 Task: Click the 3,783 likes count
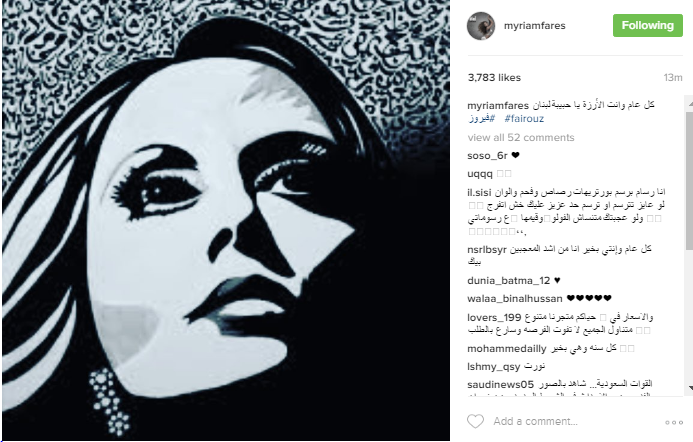[494, 77]
